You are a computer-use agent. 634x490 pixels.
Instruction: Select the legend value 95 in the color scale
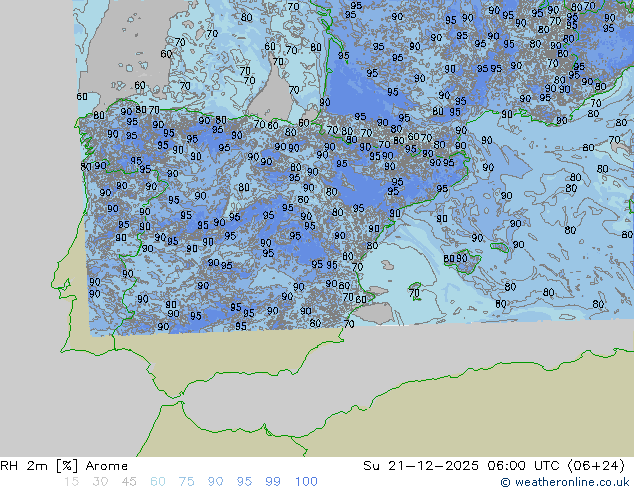(244, 482)
